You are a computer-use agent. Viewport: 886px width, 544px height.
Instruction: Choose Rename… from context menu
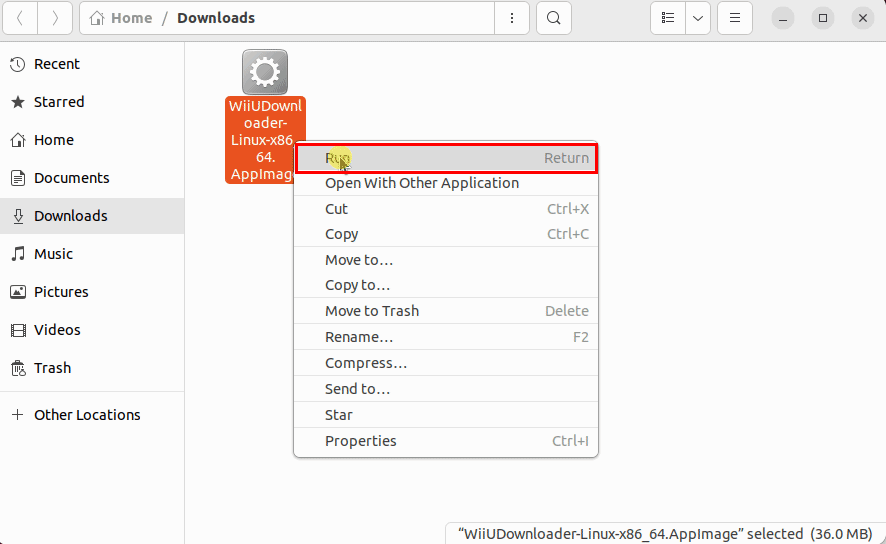click(359, 337)
